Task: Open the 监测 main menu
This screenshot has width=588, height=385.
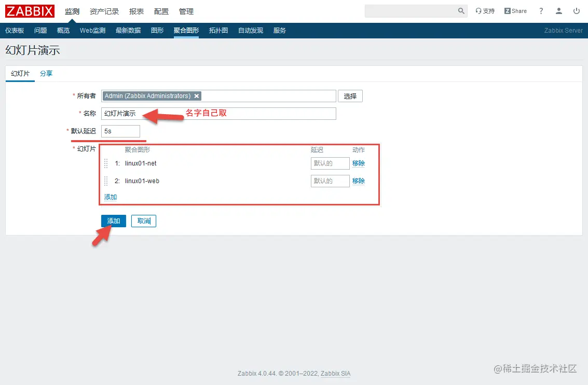Action: (72, 11)
